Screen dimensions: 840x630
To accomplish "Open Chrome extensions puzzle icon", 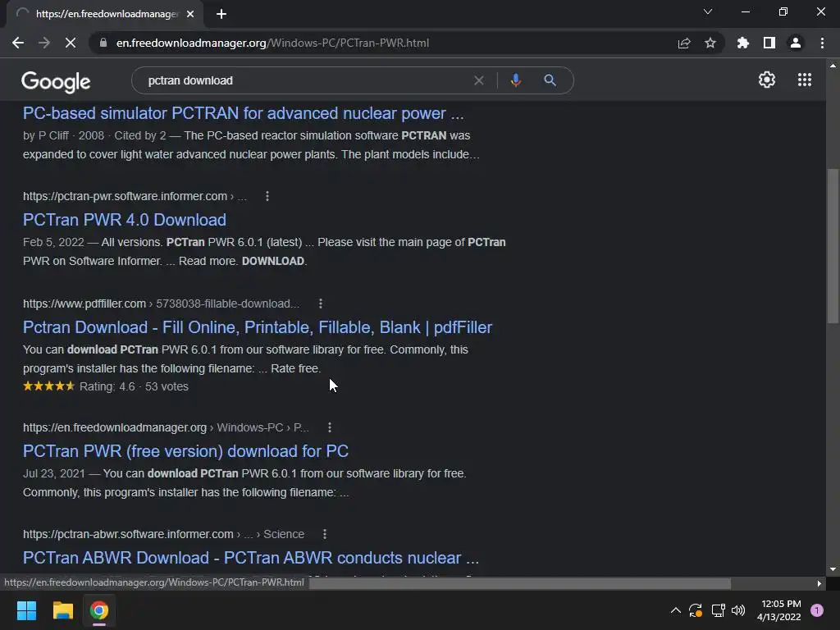I will click(x=743, y=43).
